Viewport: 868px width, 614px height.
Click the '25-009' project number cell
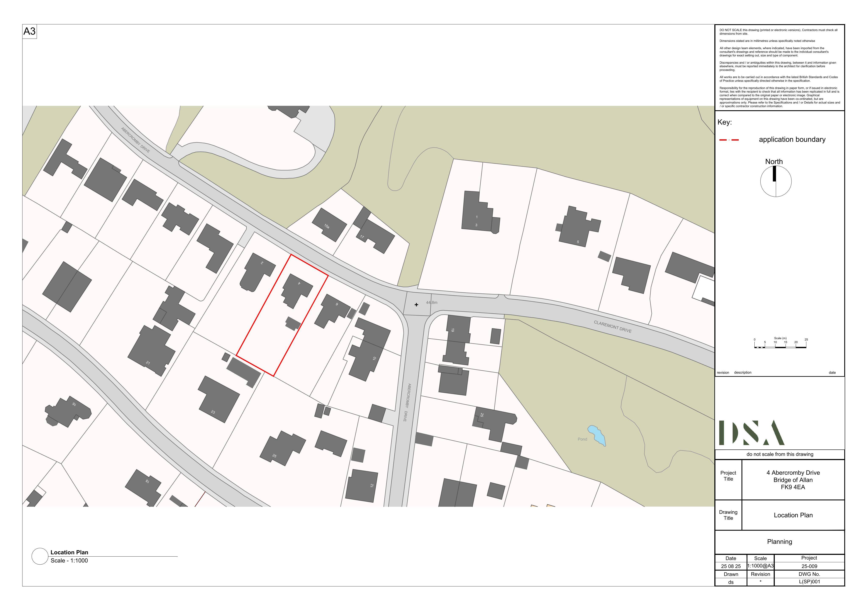[x=809, y=566]
